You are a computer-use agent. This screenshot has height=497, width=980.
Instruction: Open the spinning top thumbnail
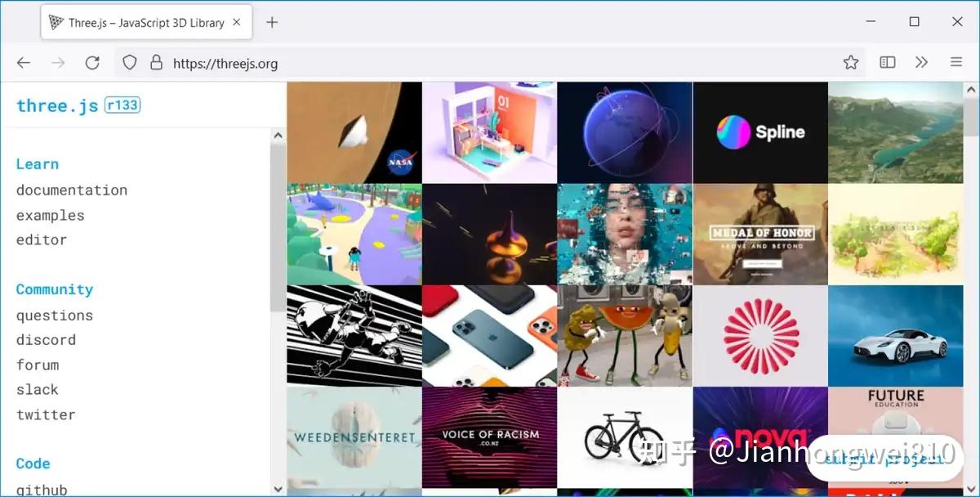pyautogui.click(x=489, y=234)
